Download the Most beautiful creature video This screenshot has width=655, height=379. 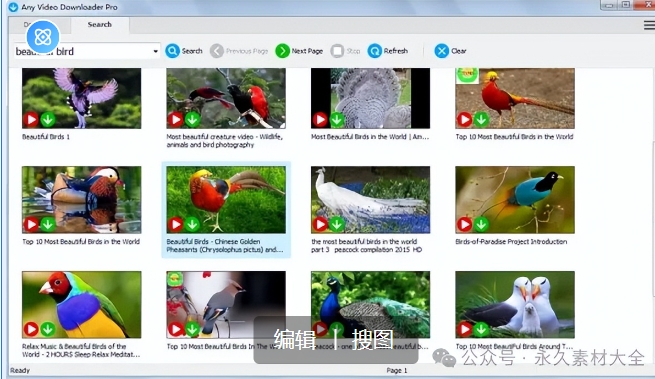pos(192,120)
